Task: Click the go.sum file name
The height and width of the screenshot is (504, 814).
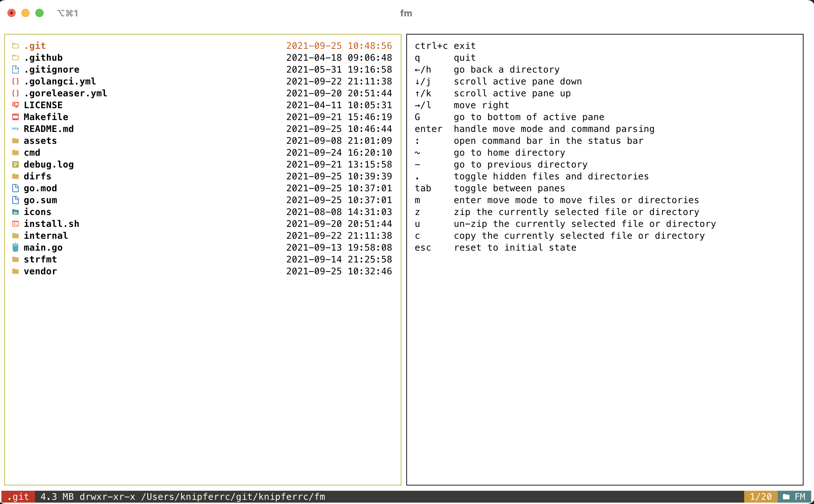Action: click(40, 200)
